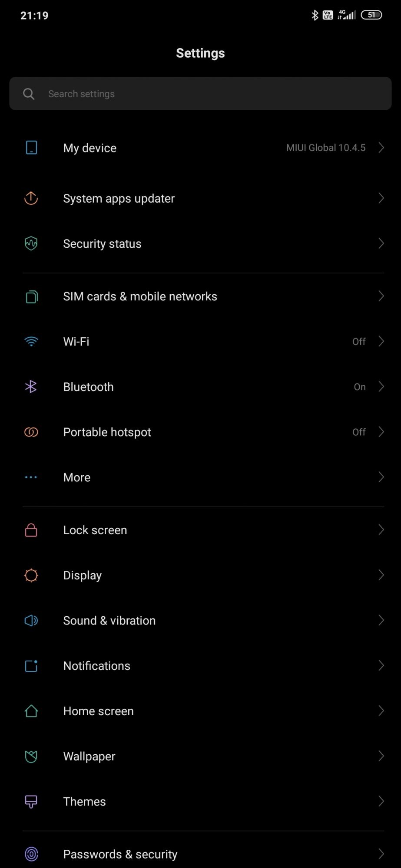Tap the SIM cards icon
Screen dimensions: 401x868
[x=31, y=296]
